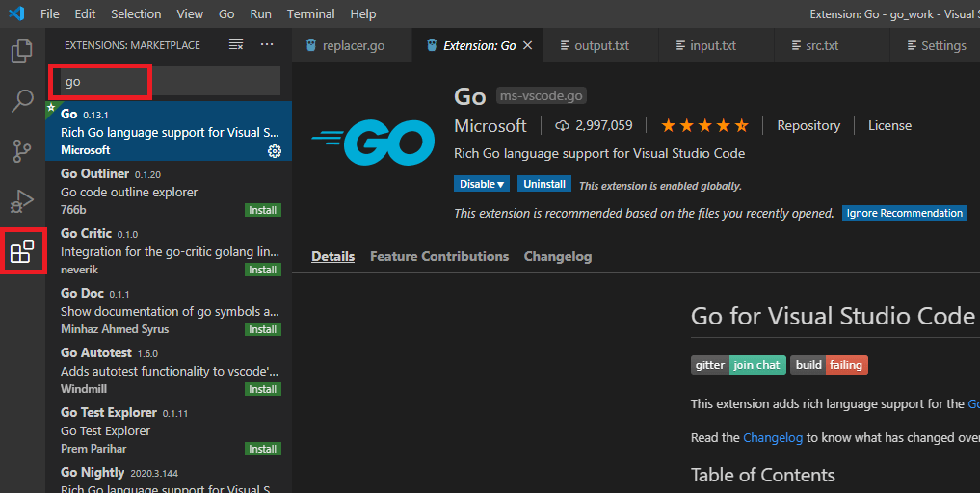
Task: Open manage gear for Go extension
Action: 275,150
